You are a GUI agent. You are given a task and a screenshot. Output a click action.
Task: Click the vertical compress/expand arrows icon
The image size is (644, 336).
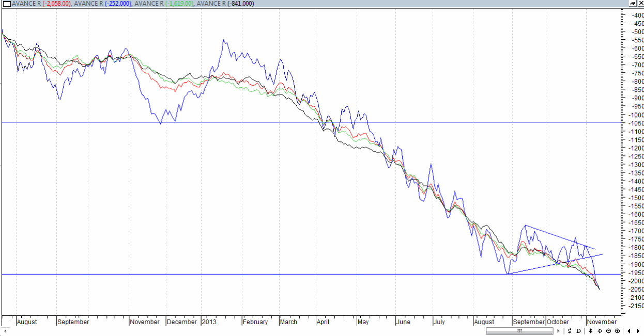coord(591,330)
